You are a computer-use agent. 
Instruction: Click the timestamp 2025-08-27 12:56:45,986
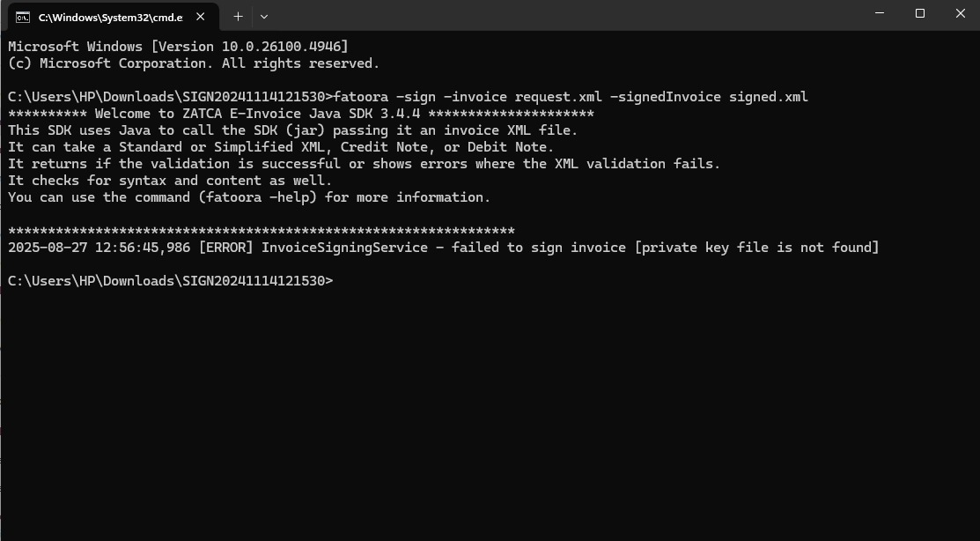coord(99,248)
